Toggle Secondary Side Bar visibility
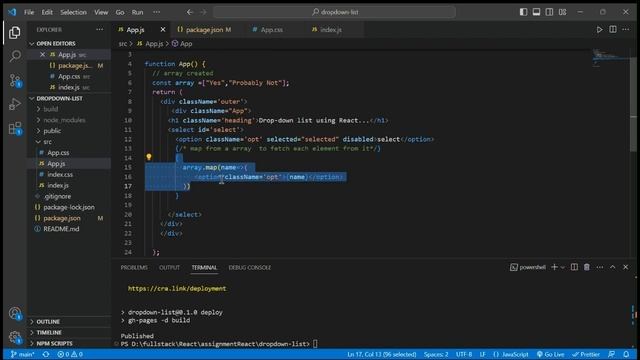The image size is (640, 360). 549,12
